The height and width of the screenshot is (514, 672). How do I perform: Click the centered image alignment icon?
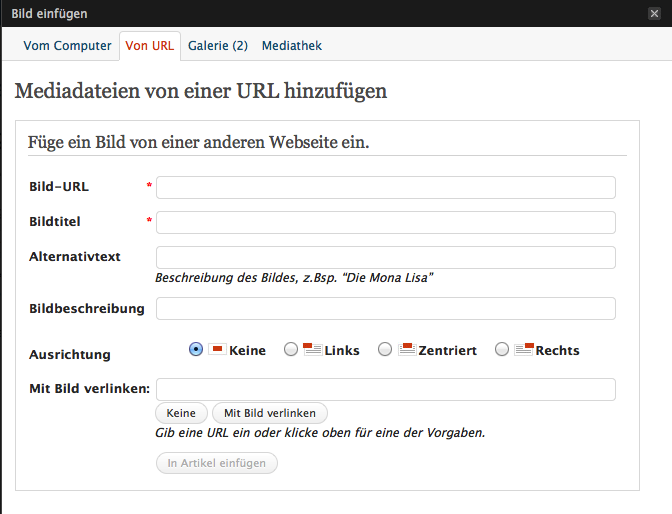[406, 349]
